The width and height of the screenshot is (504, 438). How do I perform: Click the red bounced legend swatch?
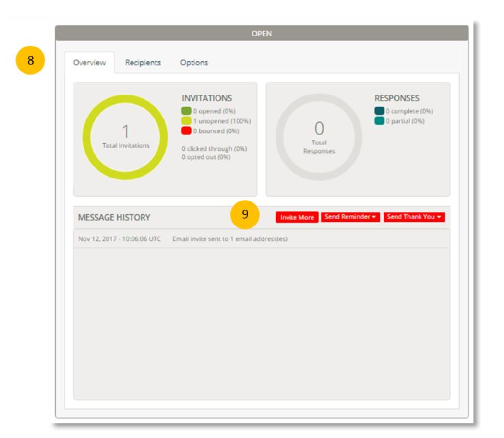(186, 131)
